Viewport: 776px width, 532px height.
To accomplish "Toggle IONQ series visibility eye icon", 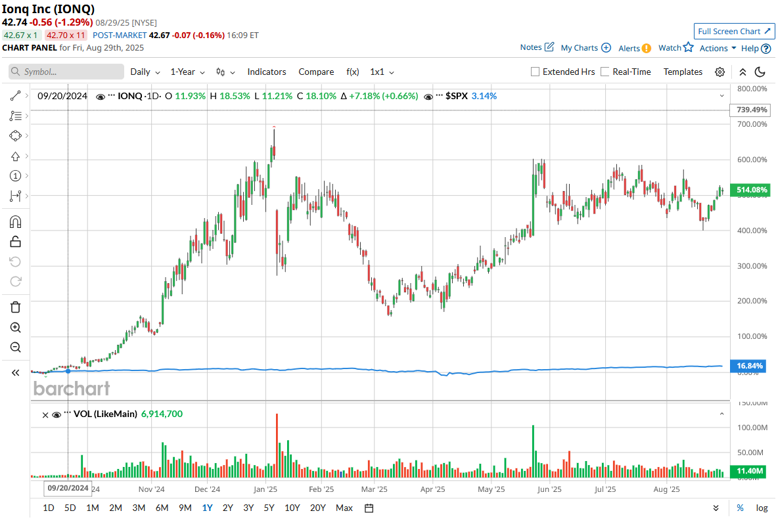I will (101, 97).
